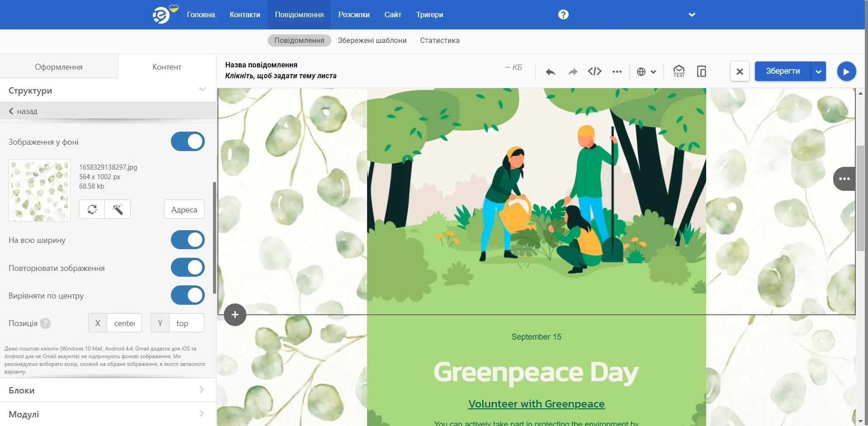Select the gardening illustration image
The width and height of the screenshot is (868, 426).
pos(536,201)
